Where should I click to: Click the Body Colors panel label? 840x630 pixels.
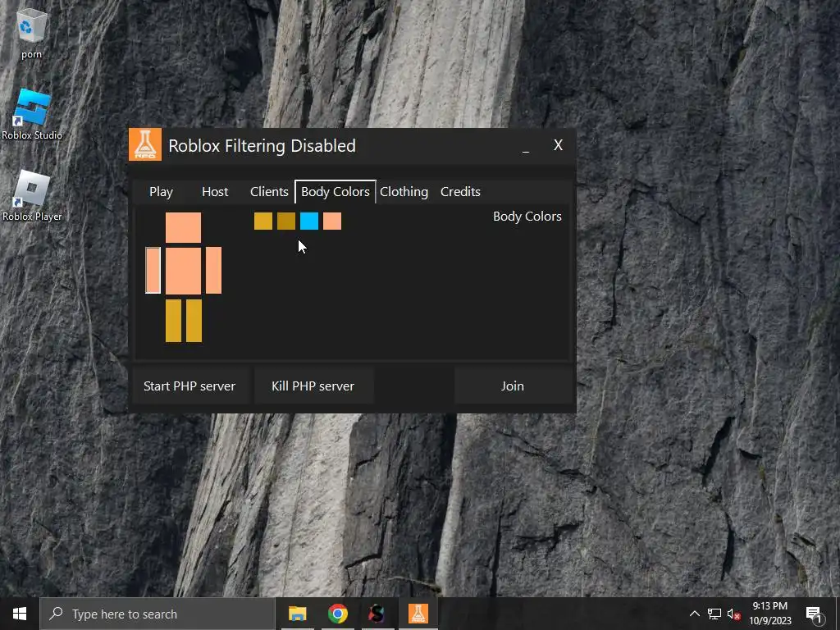click(x=527, y=217)
